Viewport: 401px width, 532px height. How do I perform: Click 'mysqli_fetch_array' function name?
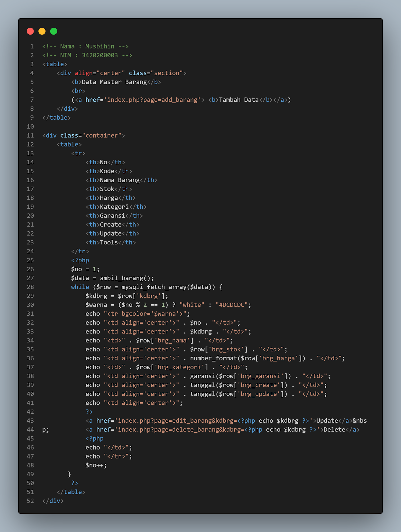pyautogui.click(x=154, y=287)
